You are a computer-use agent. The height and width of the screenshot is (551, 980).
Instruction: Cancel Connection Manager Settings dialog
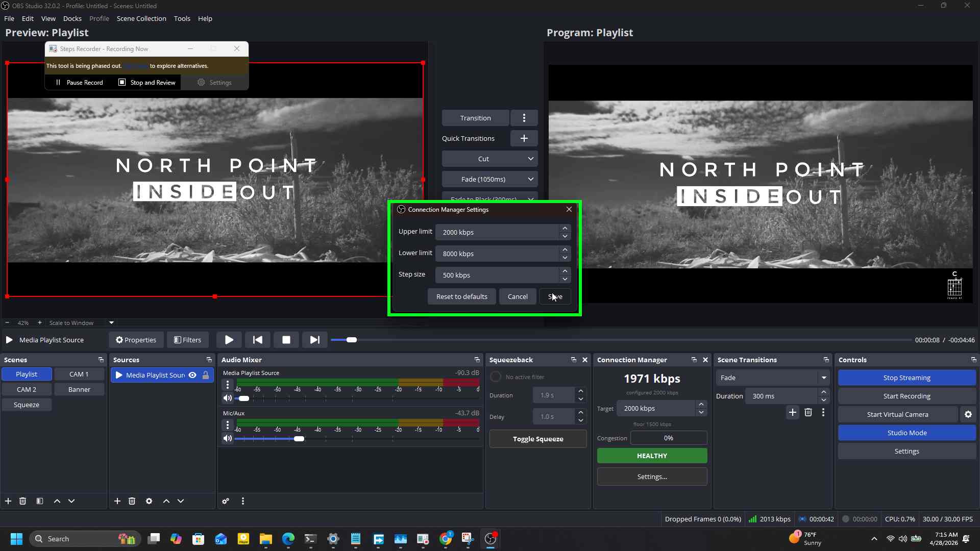point(518,296)
